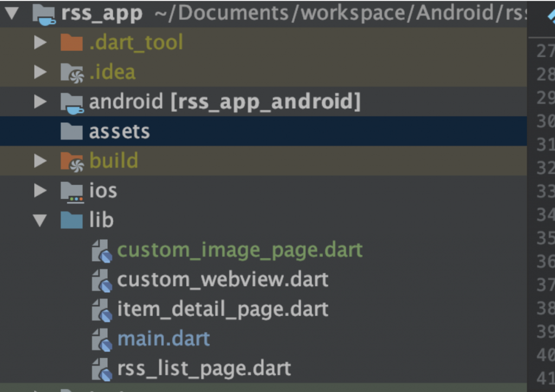The width and height of the screenshot is (555, 392).
Task: Click the ios folder icon
Action: coord(72,191)
